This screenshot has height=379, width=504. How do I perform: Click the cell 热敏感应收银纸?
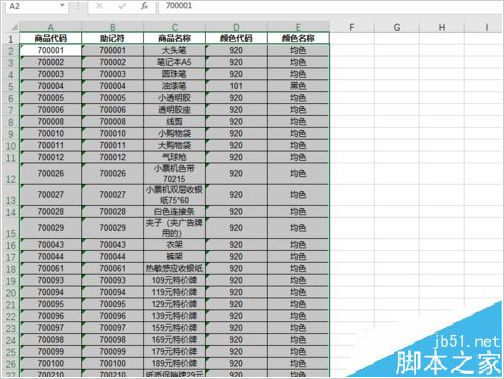pos(174,269)
